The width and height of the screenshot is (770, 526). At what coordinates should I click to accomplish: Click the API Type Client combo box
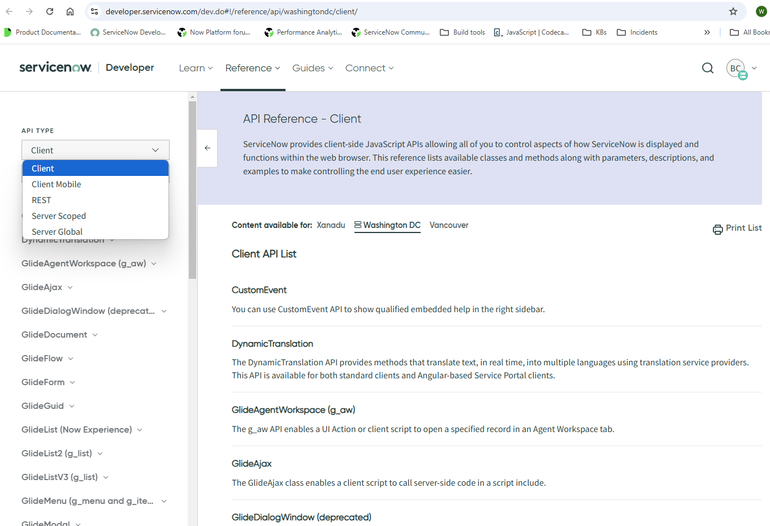click(x=95, y=150)
